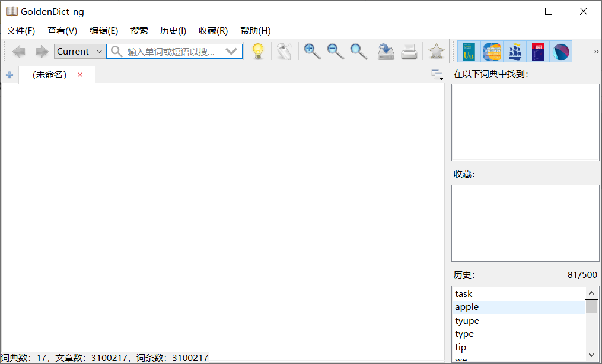602x364 pixels.
Task: Print the article via printer icon
Action: coord(409,52)
